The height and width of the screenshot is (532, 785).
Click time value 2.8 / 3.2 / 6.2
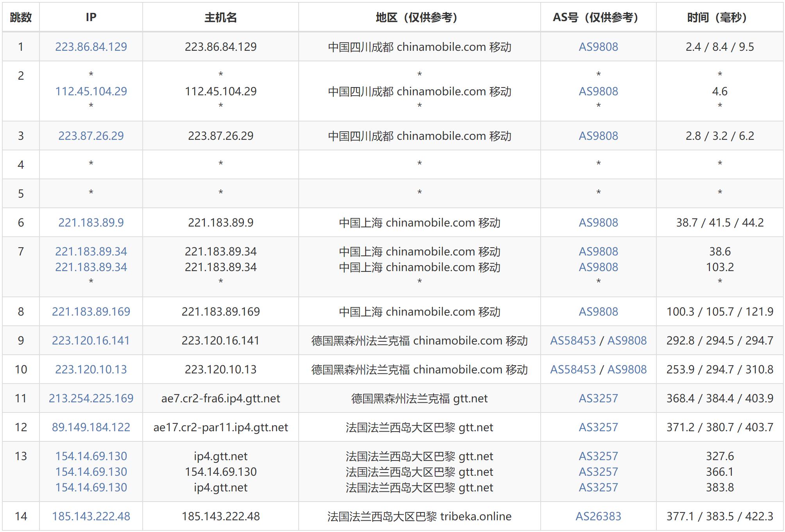coord(720,136)
